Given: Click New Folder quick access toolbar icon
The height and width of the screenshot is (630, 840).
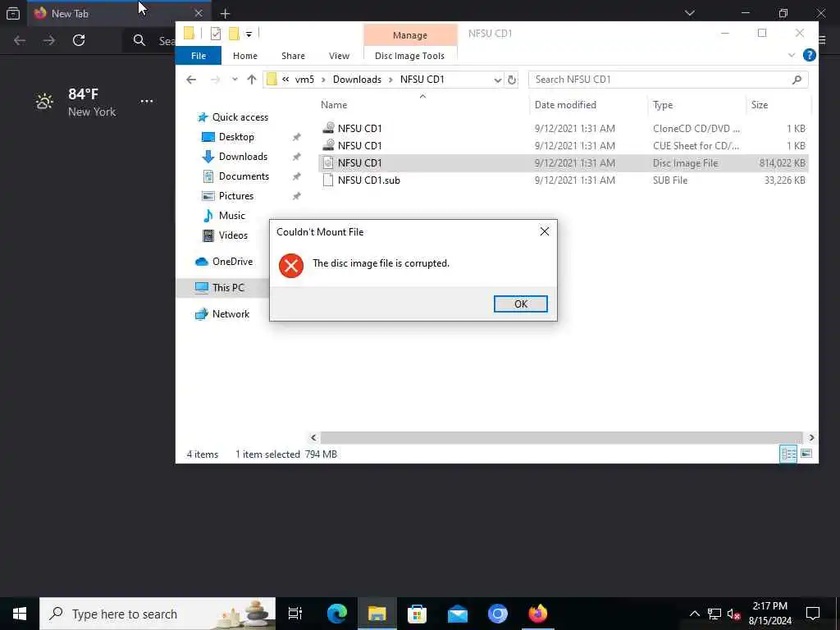Looking at the screenshot, I should tap(234, 34).
